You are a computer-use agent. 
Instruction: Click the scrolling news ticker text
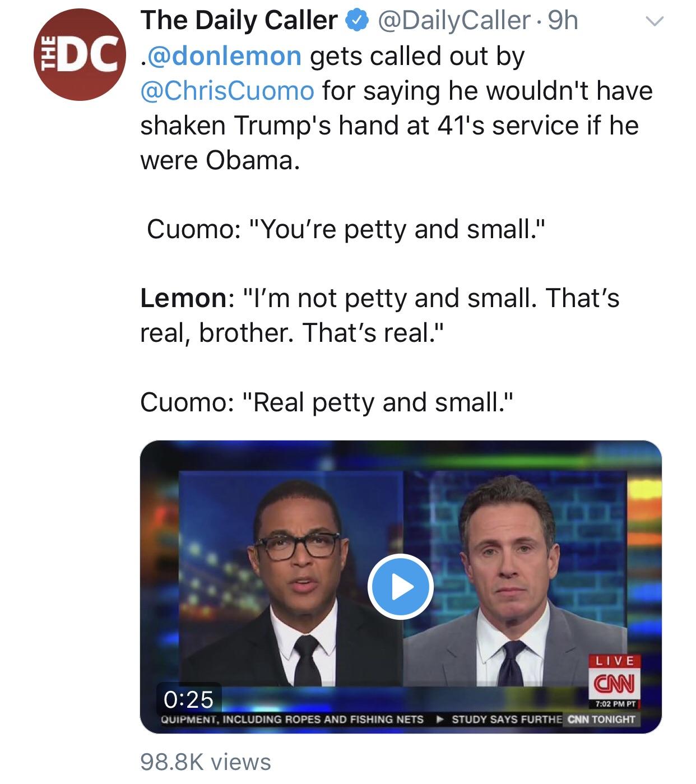[361, 719]
